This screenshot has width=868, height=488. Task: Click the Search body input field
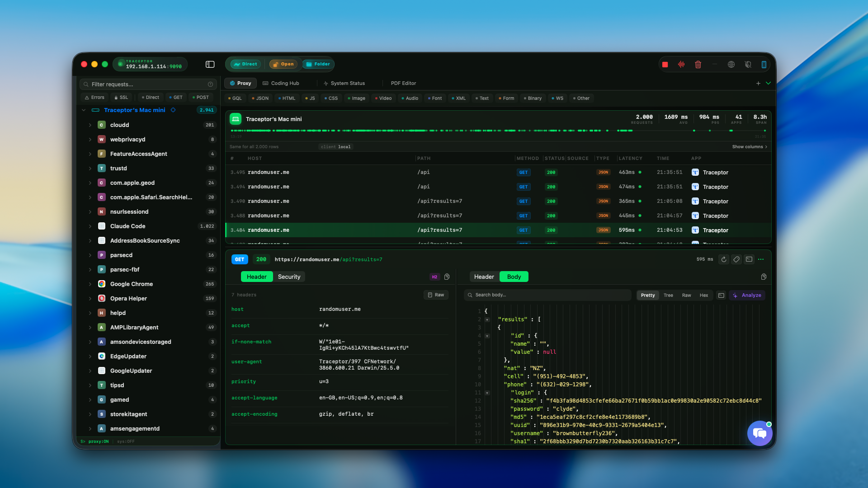[x=547, y=295]
